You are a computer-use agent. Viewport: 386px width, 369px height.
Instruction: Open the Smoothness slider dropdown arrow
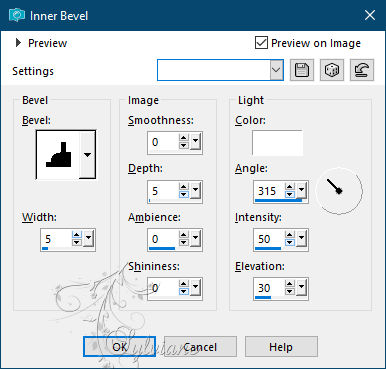click(195, 142)
